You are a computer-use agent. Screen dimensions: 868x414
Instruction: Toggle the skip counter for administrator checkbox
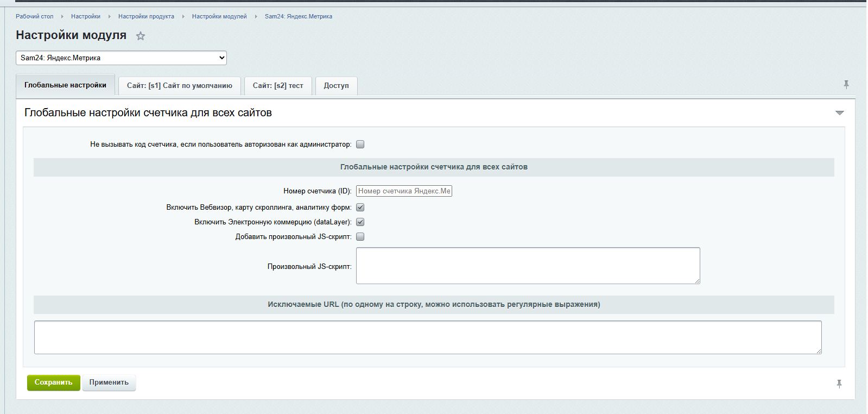[360, 145]
